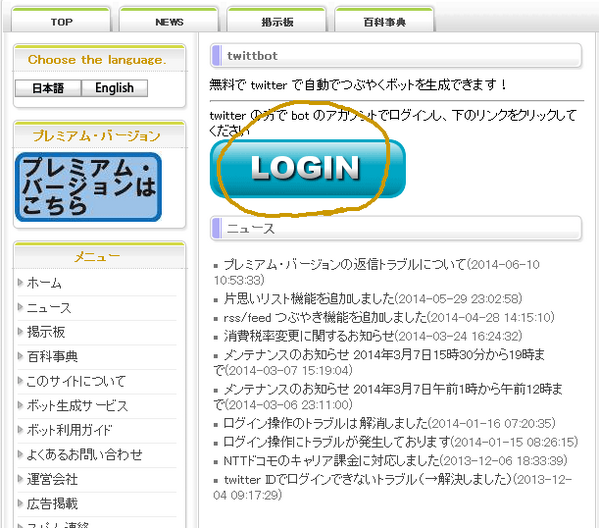Image resolution: width=599 pixels, height=528 pixels.
Task: Click the プレミアム・バージョン panel heading
Action: [x=96, y=136]
